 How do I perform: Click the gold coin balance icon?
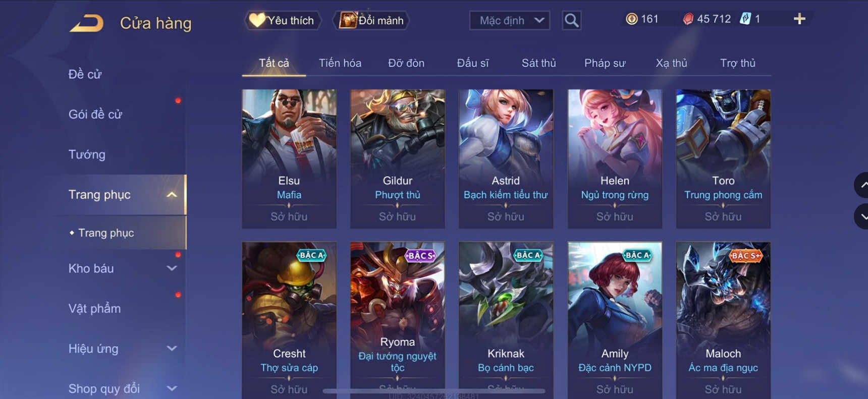[631, 19]
